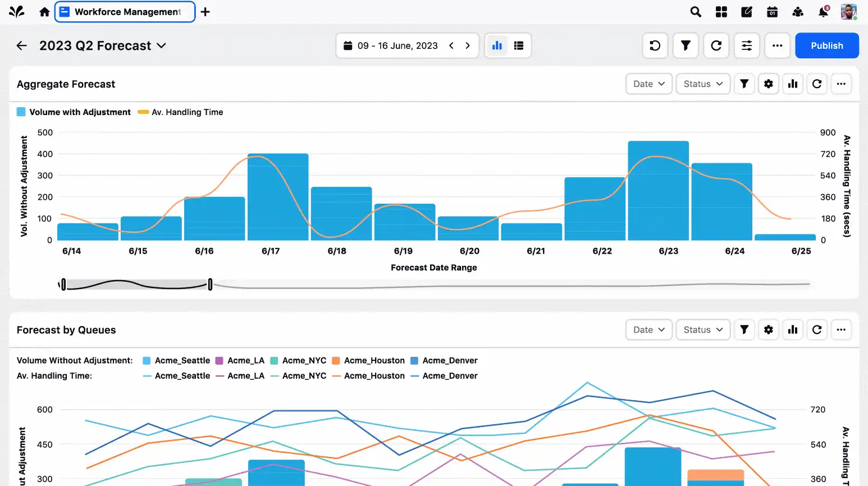Open the Aggregate Forecast Date dropdown
868x486 pixels.
point(649,84)
